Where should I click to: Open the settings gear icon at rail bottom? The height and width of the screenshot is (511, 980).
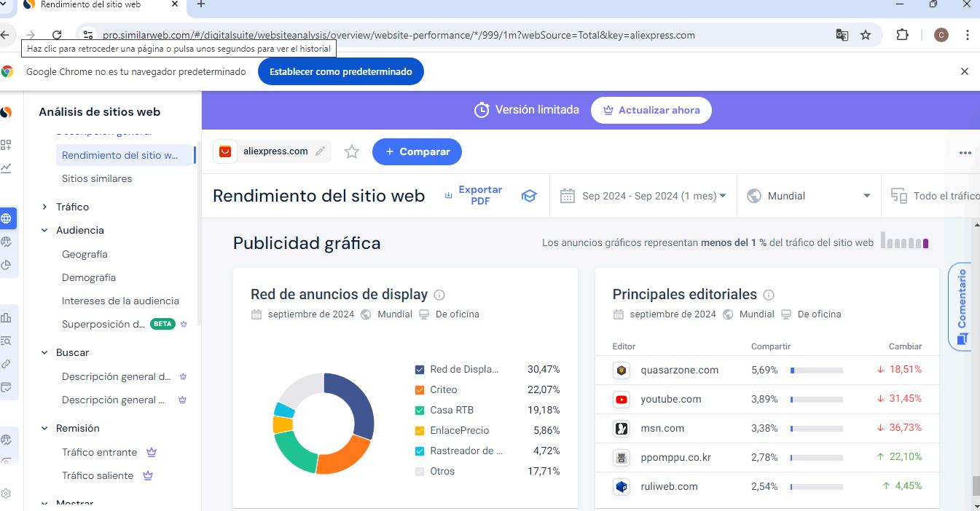click(x=6, y=493)
